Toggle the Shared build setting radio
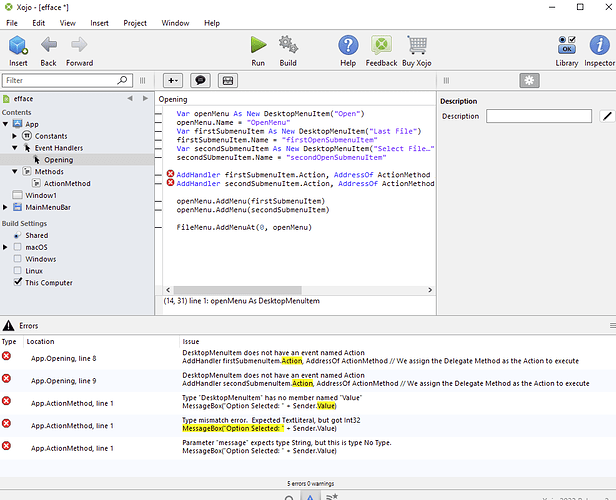This screenshot has height=500, width=616. pos(17,235)
